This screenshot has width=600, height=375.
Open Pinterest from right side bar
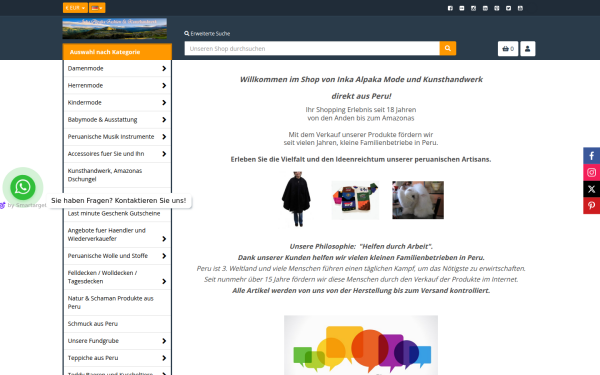coord(592,206)
